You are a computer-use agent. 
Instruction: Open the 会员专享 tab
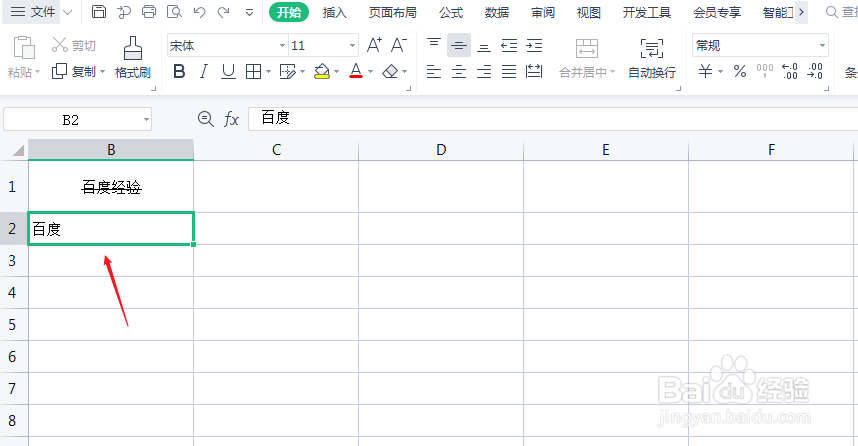pos(717,12)
